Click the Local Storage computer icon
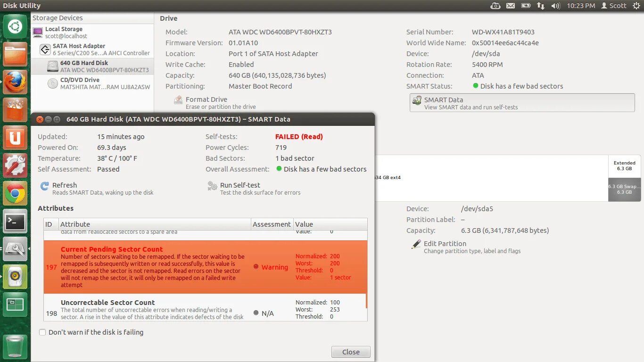644x362 pixels. click(x=38, y=33)
